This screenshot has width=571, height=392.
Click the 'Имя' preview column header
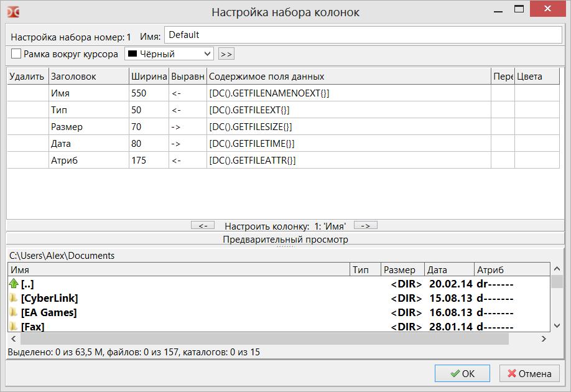click(x=179, y=269)
